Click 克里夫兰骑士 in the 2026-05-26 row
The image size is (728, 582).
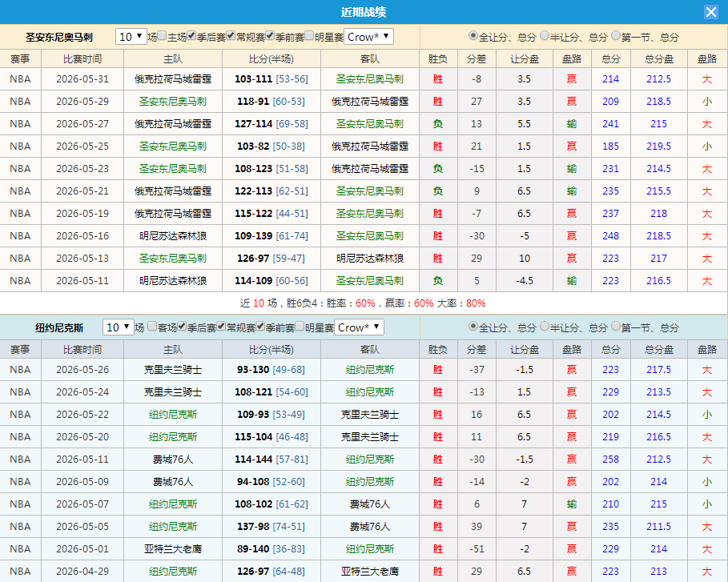pyautogui.click(x=173, y=369)
